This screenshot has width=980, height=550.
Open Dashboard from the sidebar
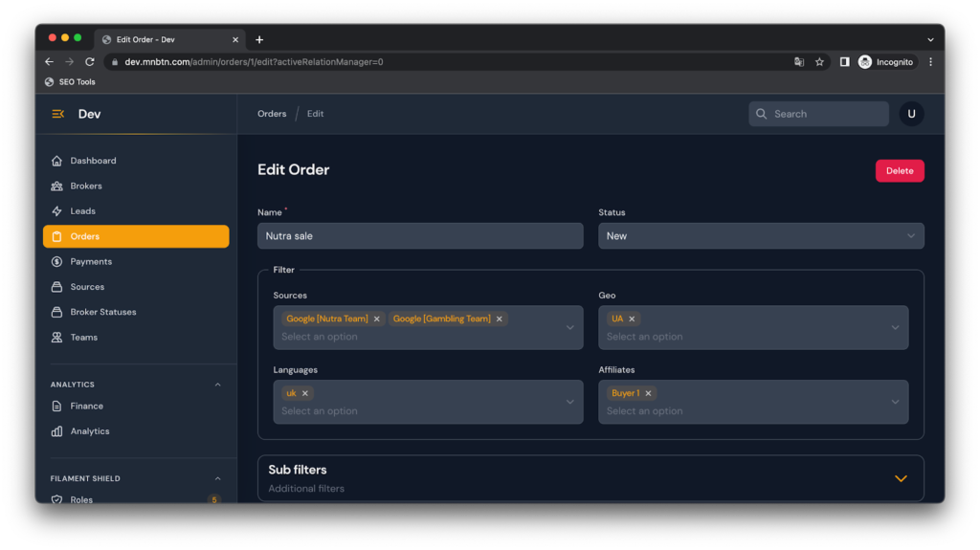[x=93, y=161]
